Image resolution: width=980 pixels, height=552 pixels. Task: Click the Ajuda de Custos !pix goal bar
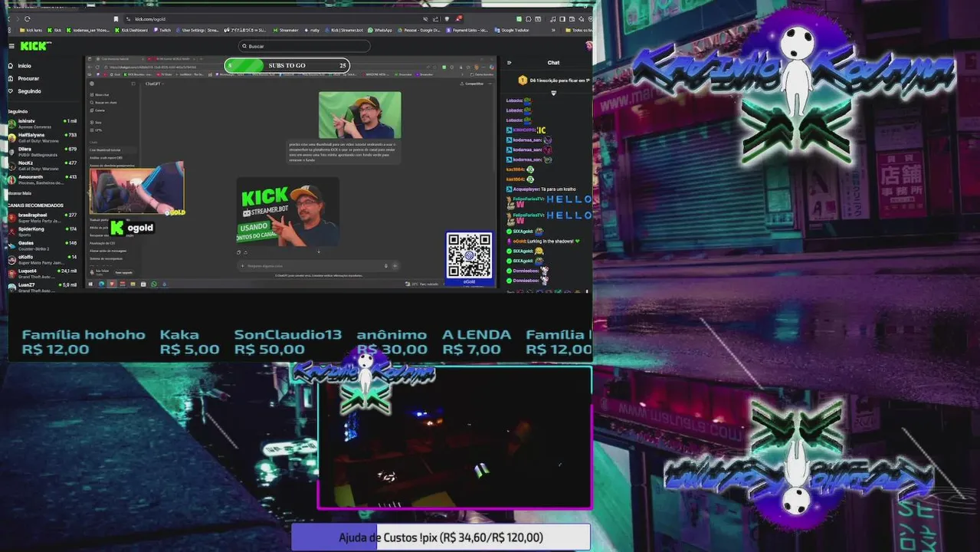click(441, 537)
